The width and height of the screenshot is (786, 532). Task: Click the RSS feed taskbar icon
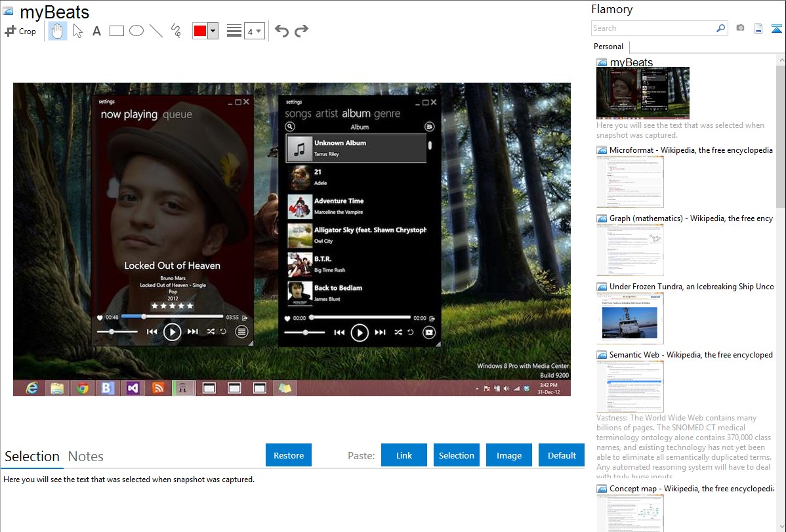click(x=158, y=388)
